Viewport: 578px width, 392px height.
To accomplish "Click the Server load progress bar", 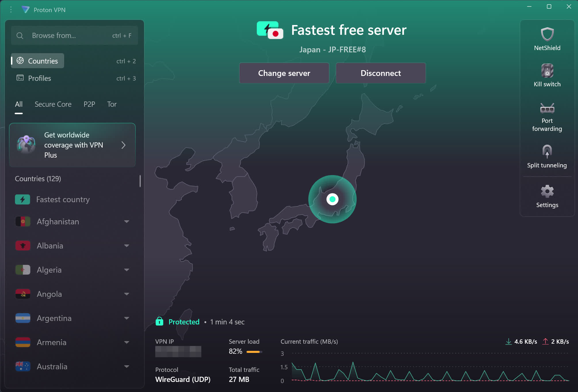I will click(x=254, y=351).
